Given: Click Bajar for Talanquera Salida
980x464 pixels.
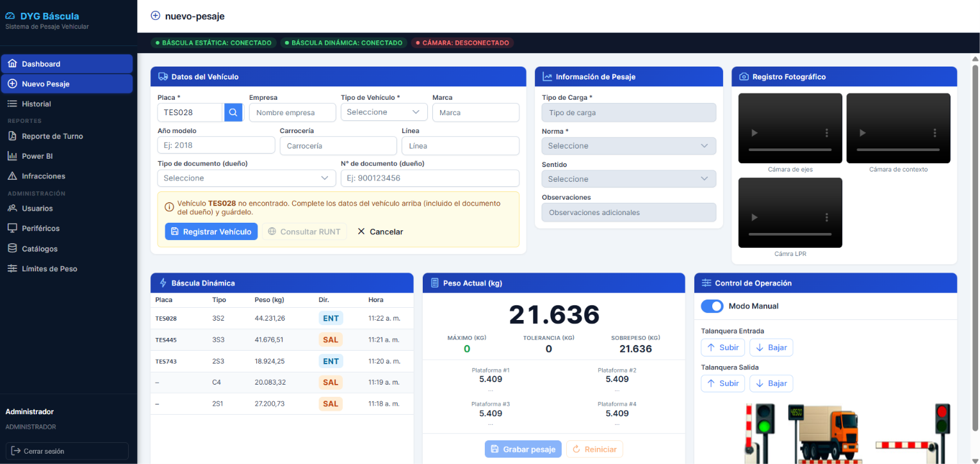Looking at the screenshot, I should [x=771, y=383].
